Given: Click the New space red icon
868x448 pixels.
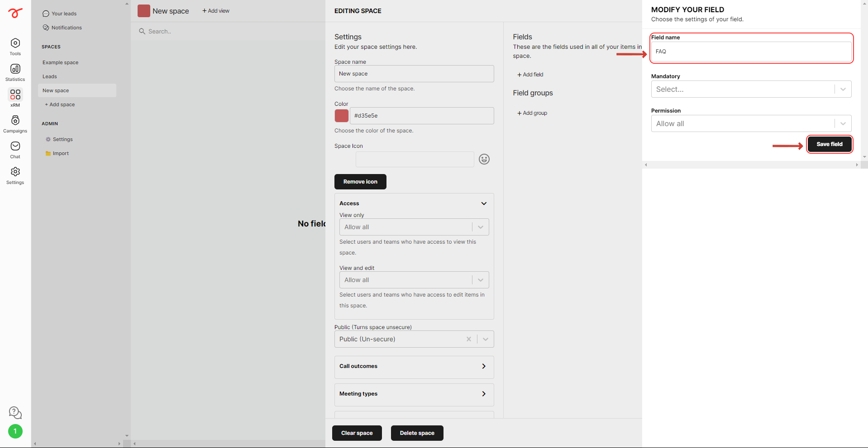Looking at the screenshot, I should [x=144, y=11].
